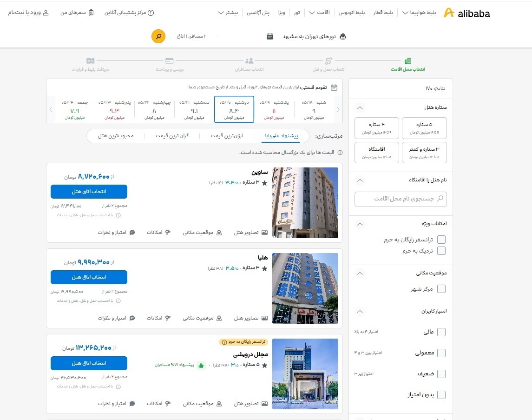Click 'انتخاب اتاق هتل' for Helia hotel
The image size is (532, 420).
point(89,277)
